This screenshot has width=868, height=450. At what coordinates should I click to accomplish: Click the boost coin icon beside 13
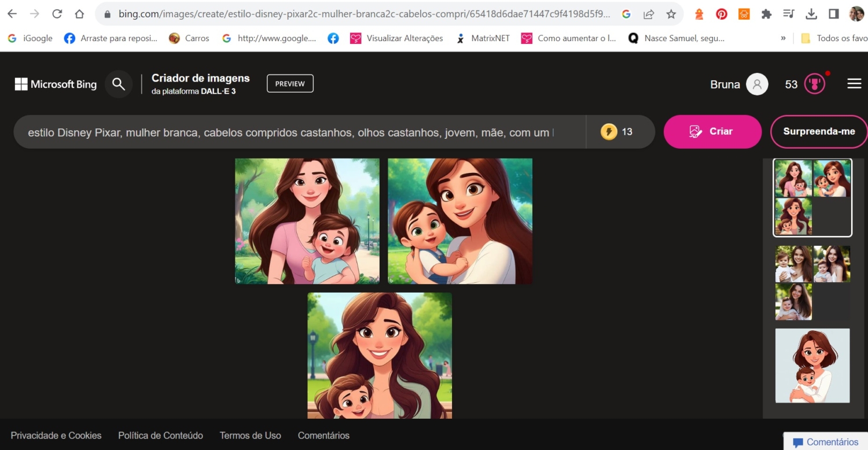(x=609, y=131)
